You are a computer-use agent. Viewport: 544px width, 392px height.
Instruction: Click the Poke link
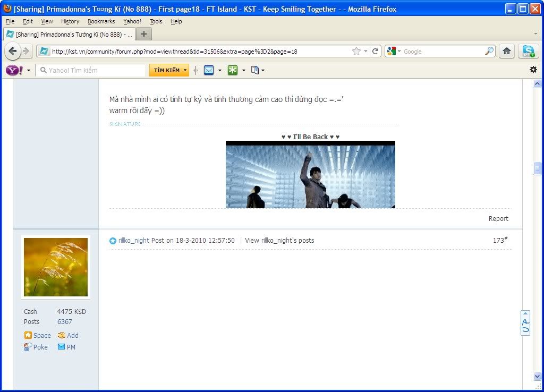click(36, 347)
